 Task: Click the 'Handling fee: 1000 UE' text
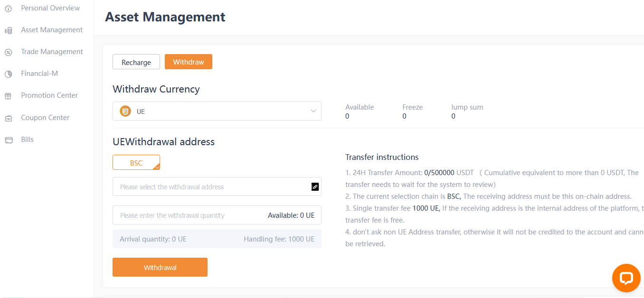point(279,239)
